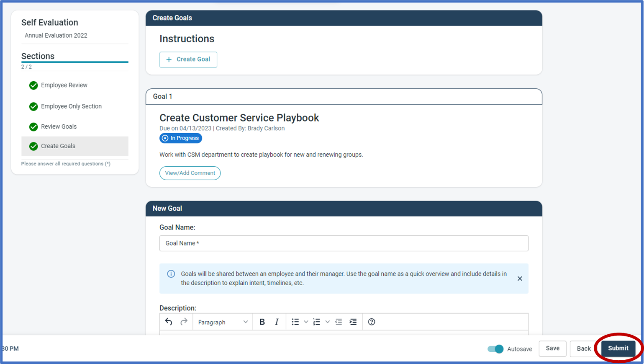Click the In Progress status badge
The height and width of the screenshot is (364, 644).
[x=181, y=138]
